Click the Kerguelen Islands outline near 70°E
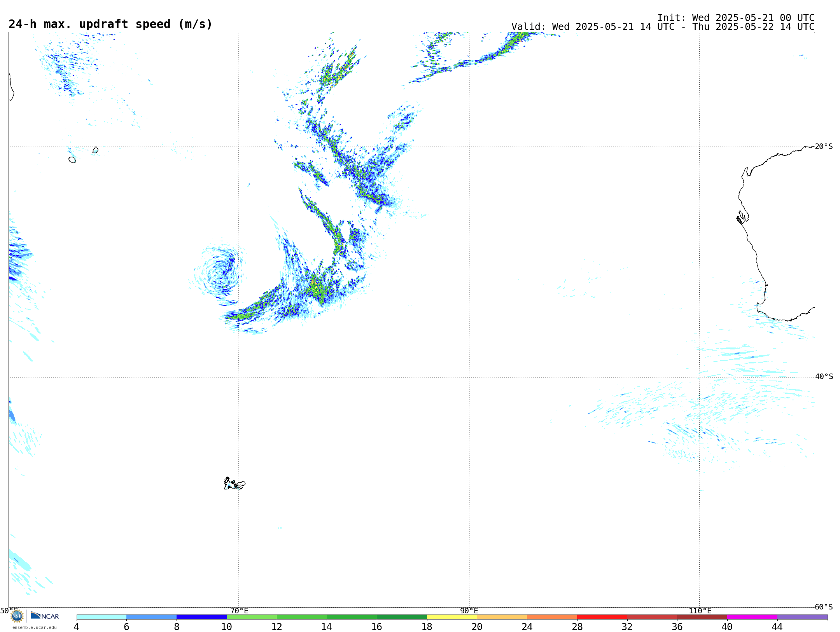Image resolution: width=840 pixels, height=632 pixels. point(234,484)
